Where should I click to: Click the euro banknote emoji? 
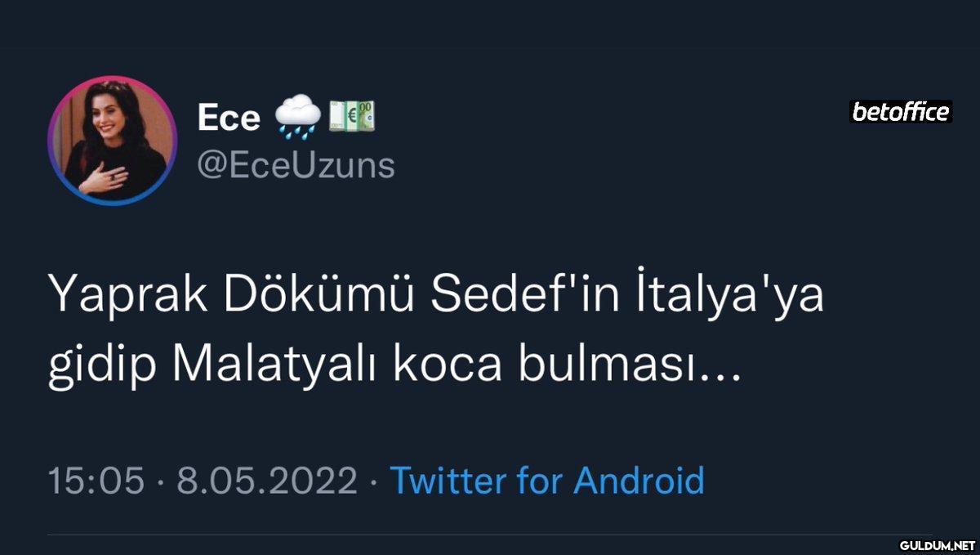pyautogui.click(x=351, y=116)
